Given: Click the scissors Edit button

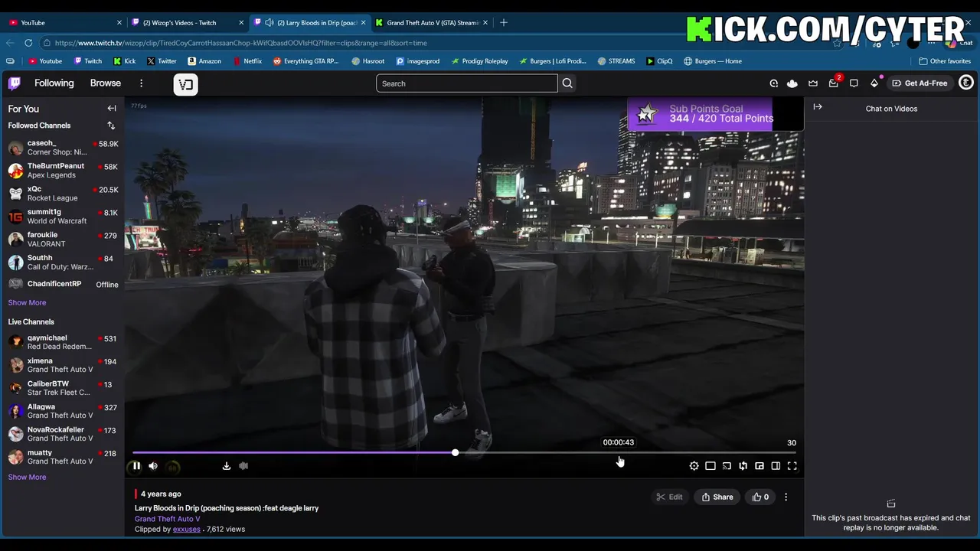Looking at the screenshot, I should point(669,497).
